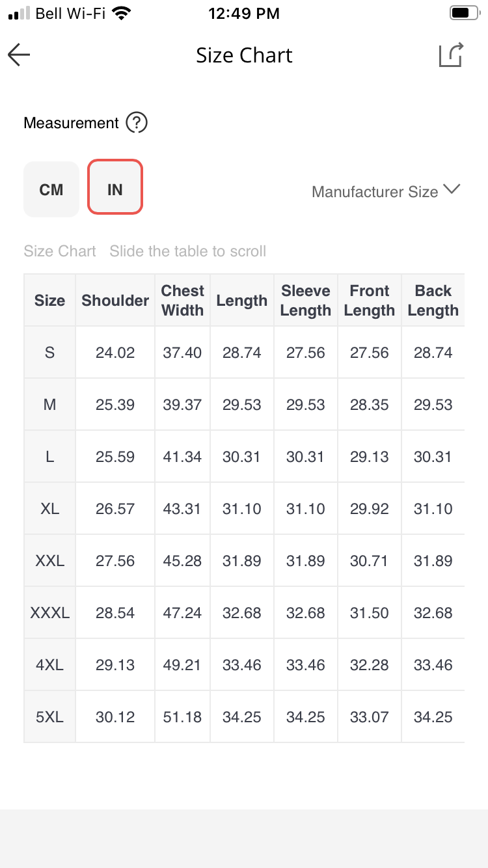Tap the Sleeve Length column header
Image resolution: width=488 pixels, height=868 pixels.
point(306,301)
